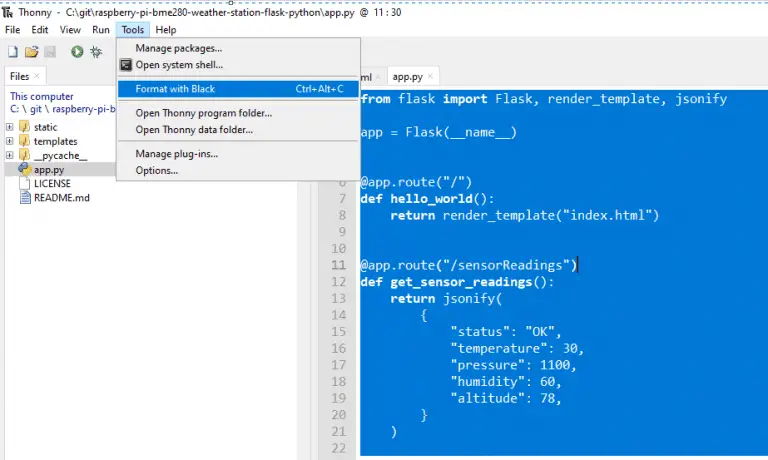Choose Open Thonny program folder...
This screenshot has height=460, width=768.
[x=239, y=113]
